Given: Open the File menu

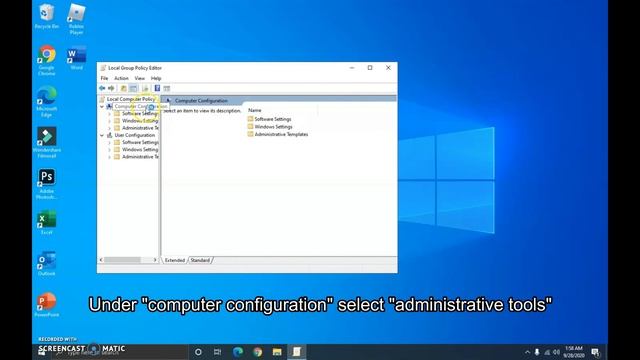Looking at the screenshot, I should tap(104, 78).
